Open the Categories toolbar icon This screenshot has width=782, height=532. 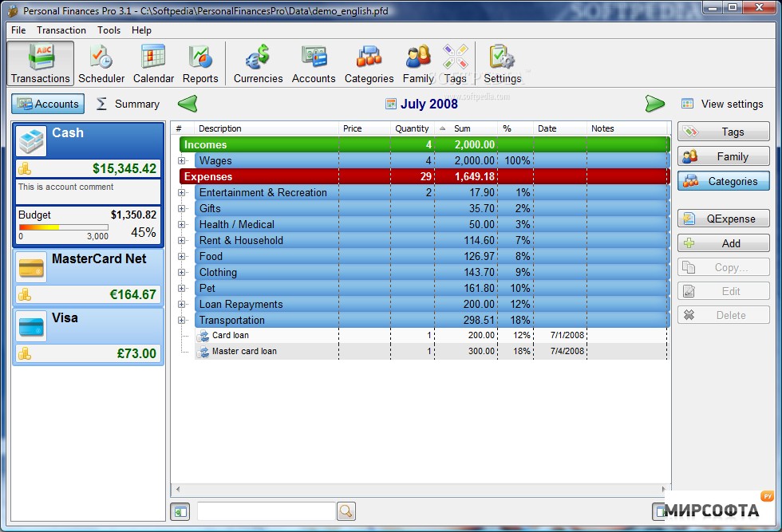point(369,63)
